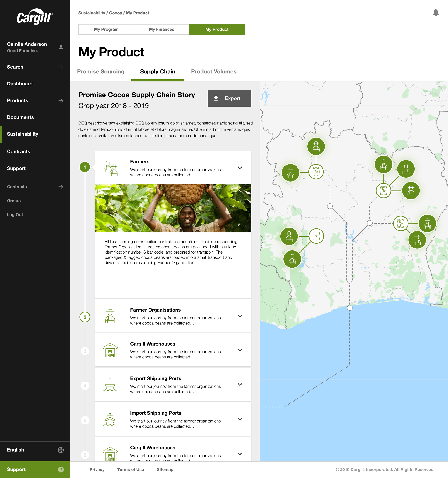448x478 pixels.
Task: Click the ship icon for Export Shipping Ports
Action: 110,385
